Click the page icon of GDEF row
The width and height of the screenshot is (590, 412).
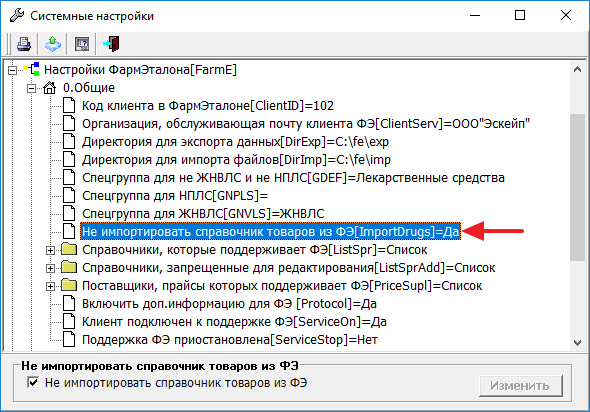pyautogui.click(x=69, y=178)
